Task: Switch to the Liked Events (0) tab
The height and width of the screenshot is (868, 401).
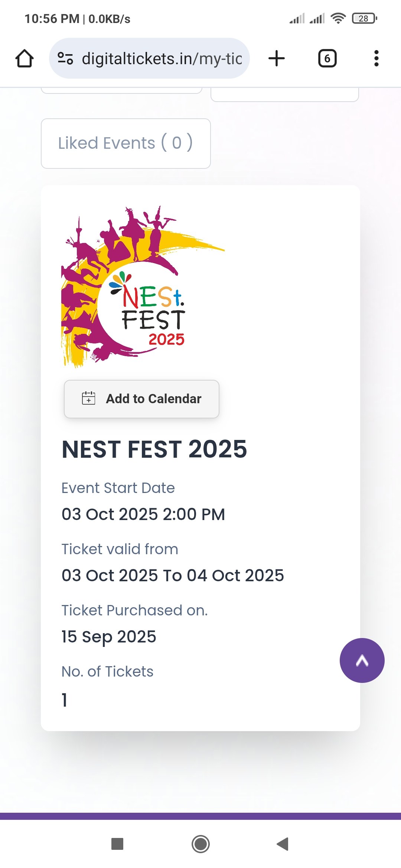Action: [x=125, y=144]
